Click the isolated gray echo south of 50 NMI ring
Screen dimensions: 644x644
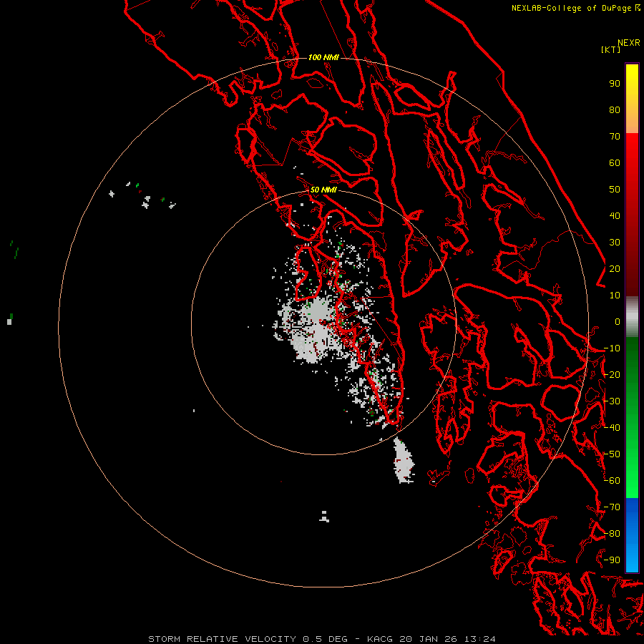(x=404, y=460)
